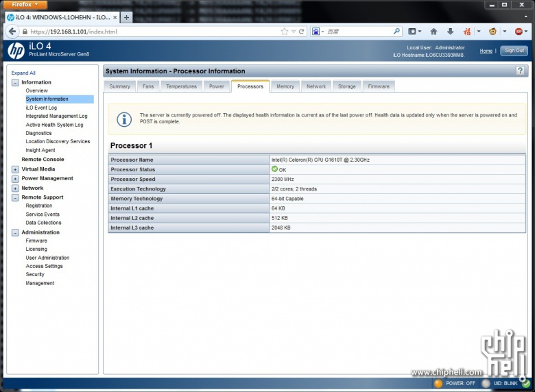The height and width of the screenshot is (392, 535).
Task: Switch to the Memory tab
Action: tap(285, 86)
